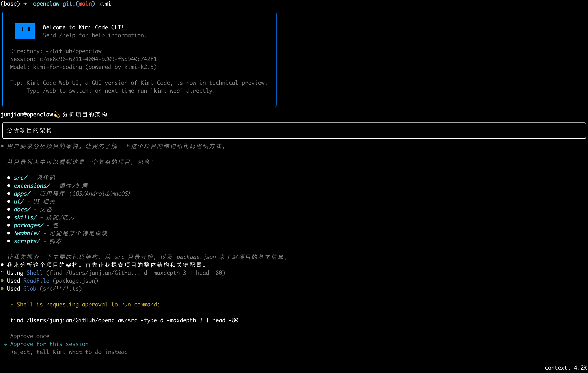Click the extensions/ directory entry
The image size is (588, 373).
(x=32, y=186)
